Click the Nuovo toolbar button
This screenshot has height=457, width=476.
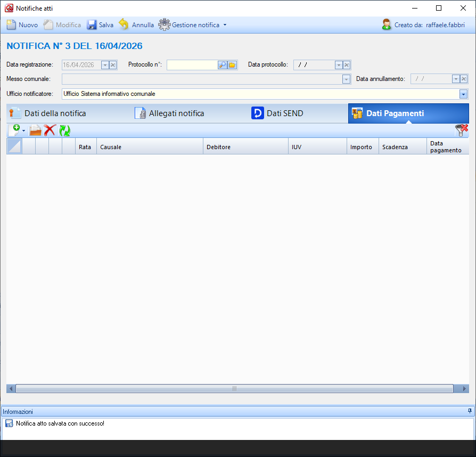pyautogui.click(x=22, y=25)
